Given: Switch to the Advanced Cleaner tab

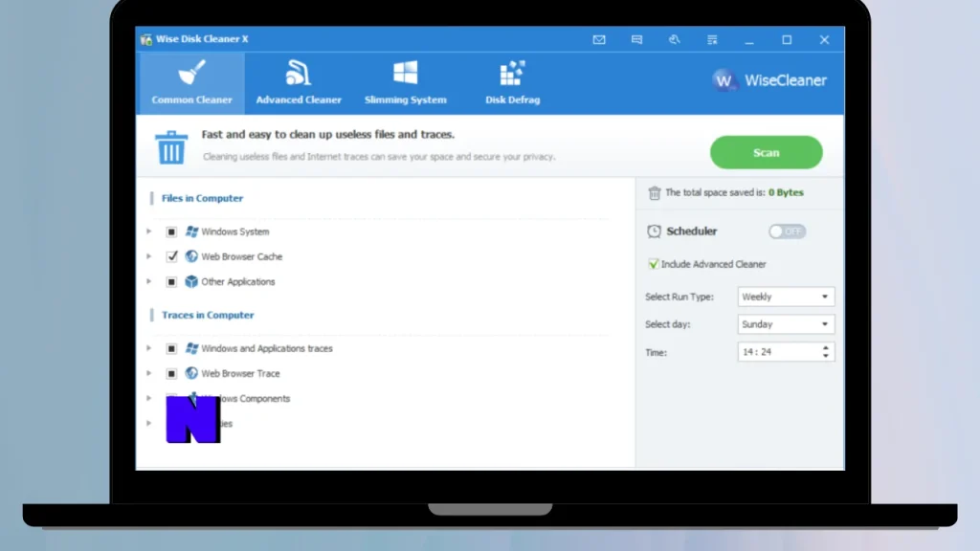Looking at the screenshot, I should pyautogui.click(x=299, y=83).
